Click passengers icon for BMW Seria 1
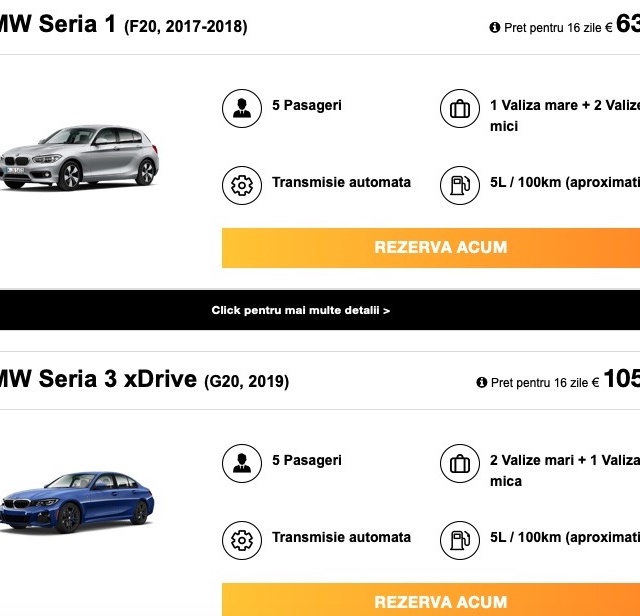Image resolution: width=640 pixels, height=616 pixels. click(241, 108)
